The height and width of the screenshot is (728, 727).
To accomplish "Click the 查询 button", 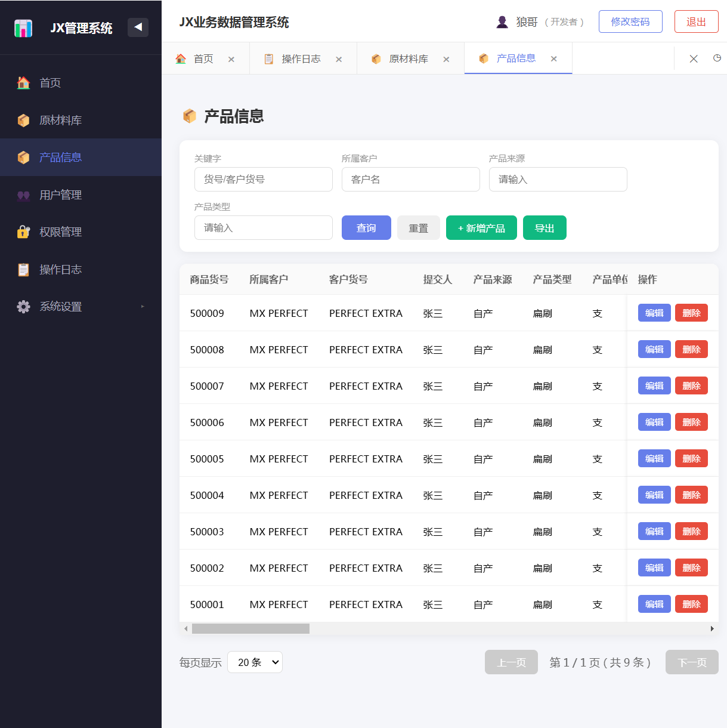I will click(x=366, y=227).
